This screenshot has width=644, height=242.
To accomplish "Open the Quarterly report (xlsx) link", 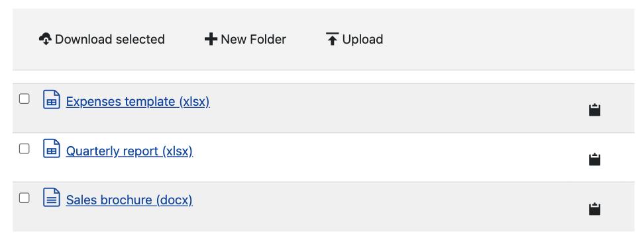I will coord(129,151).
